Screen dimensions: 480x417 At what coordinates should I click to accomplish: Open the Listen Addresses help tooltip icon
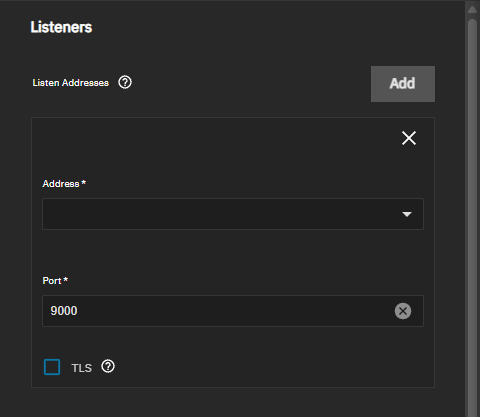(x=125, y=82)
